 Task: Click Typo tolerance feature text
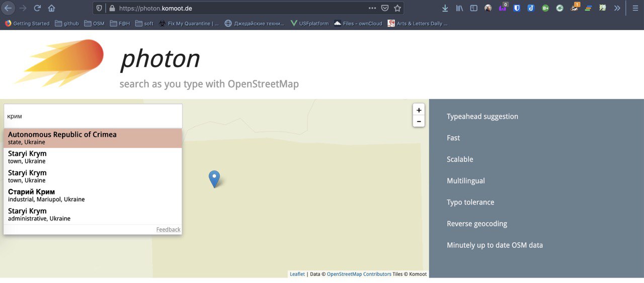(x=470, y=202)
